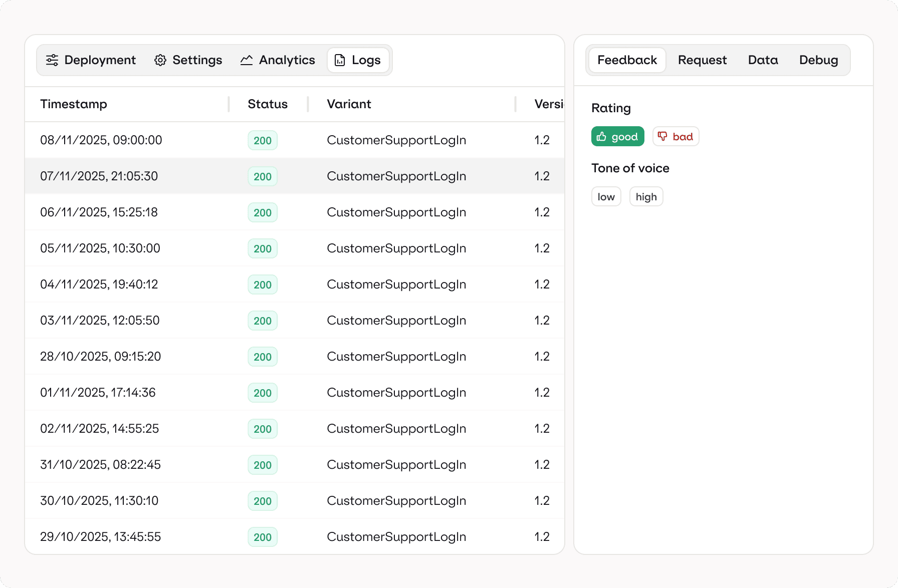Screen dimensions: 898x588
Task: Click the Analytics chart icon
Action: click(x=247, y=60)
